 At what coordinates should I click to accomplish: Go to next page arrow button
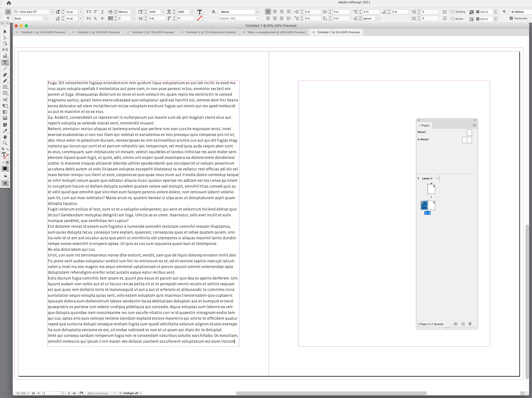[69, 393]
